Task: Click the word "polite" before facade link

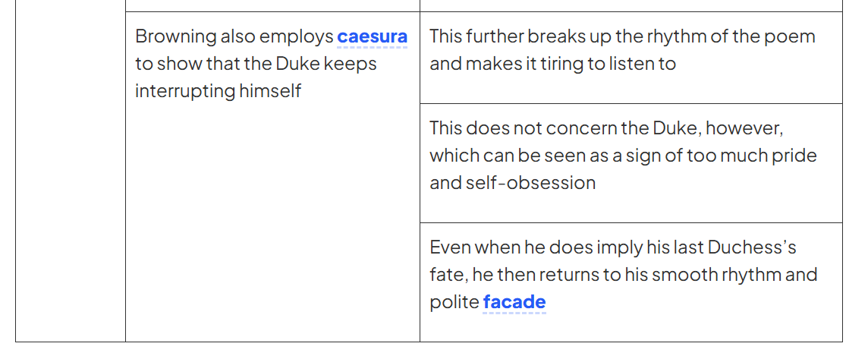Action: [454, 302]
